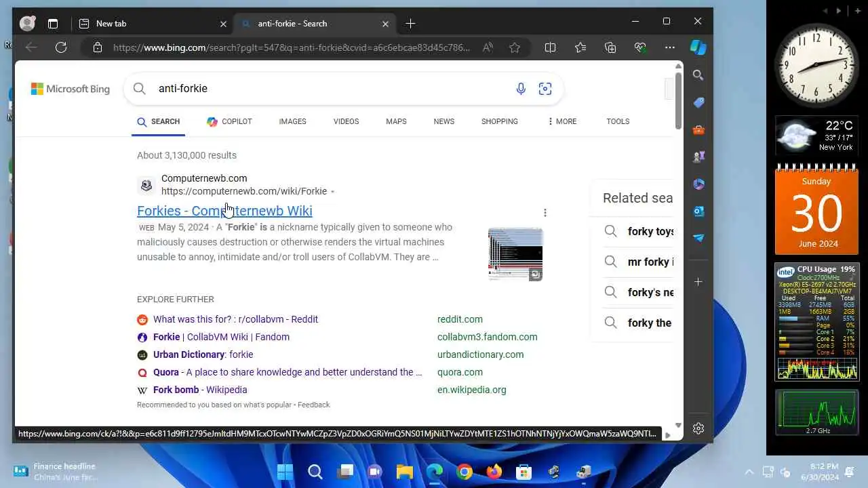Open the Edge profile avatar

tap(27, 23)
